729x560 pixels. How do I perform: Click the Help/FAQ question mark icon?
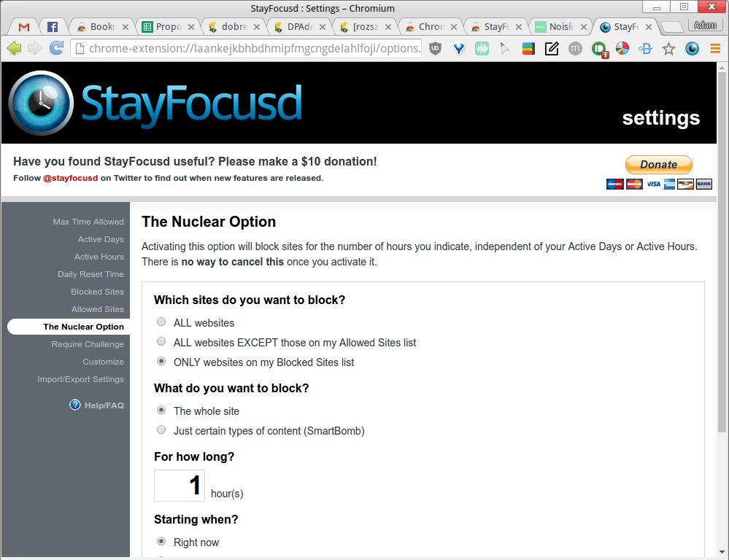[75, 405]
